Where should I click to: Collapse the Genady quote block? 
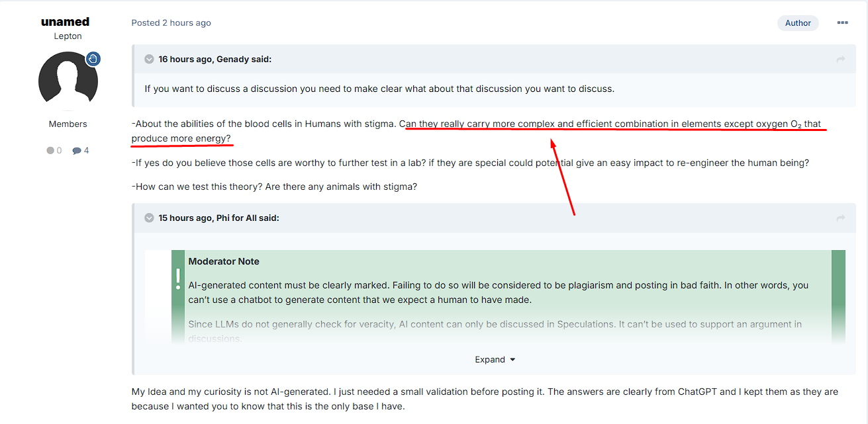coord(149,60)
